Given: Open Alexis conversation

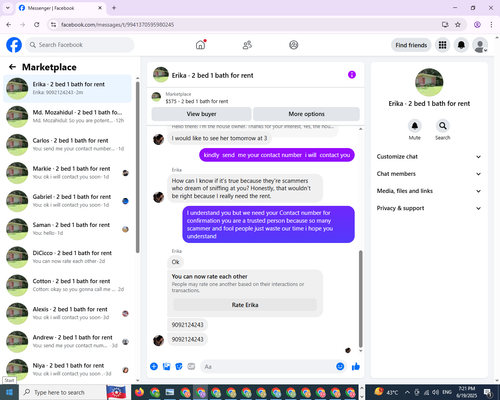Looking at the screenshot, I should pyautogui.click(x=67, y=313).
